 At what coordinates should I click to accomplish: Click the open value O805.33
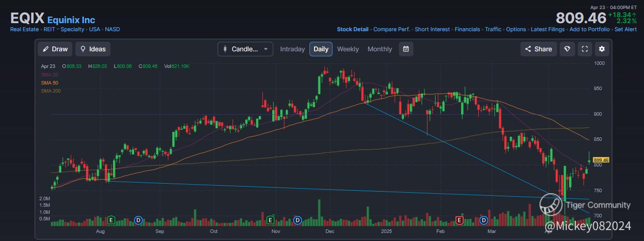point(72,66)
